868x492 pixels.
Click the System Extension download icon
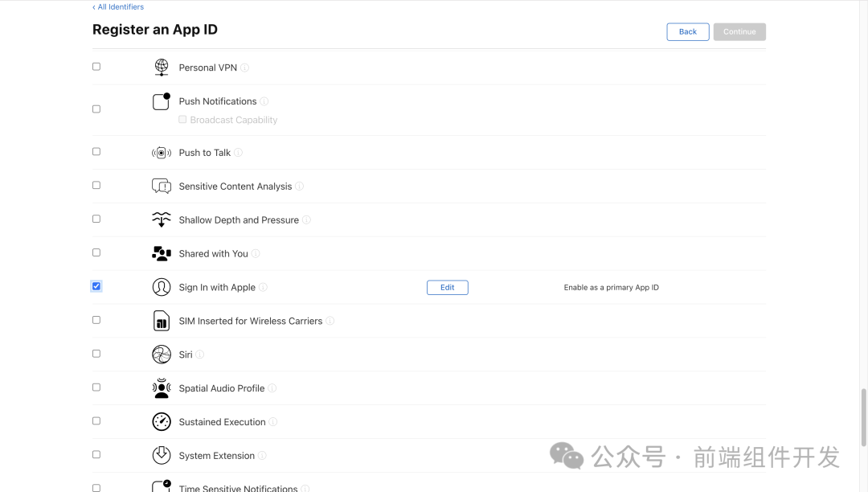[x=161, y=456]
